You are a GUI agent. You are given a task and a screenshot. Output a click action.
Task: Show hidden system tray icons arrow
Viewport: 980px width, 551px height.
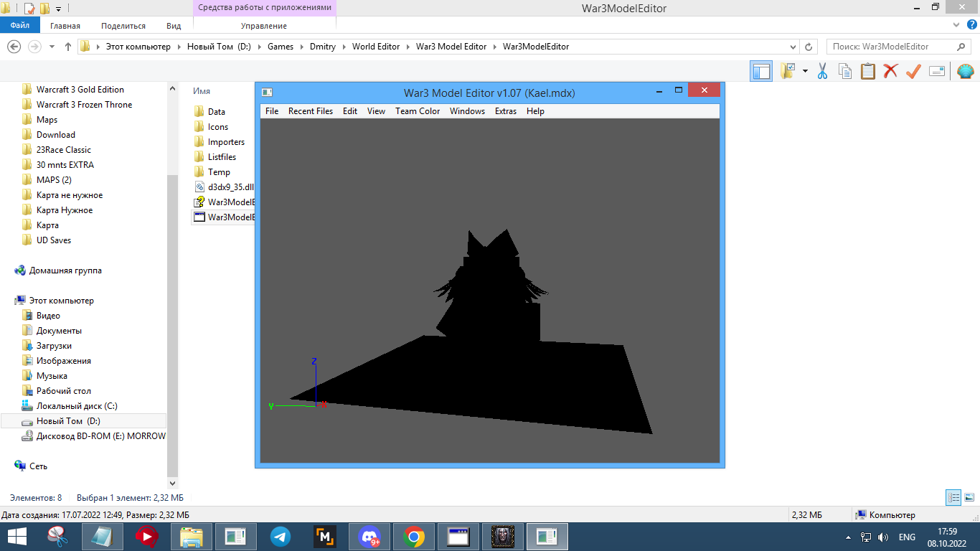click(849, 537)
